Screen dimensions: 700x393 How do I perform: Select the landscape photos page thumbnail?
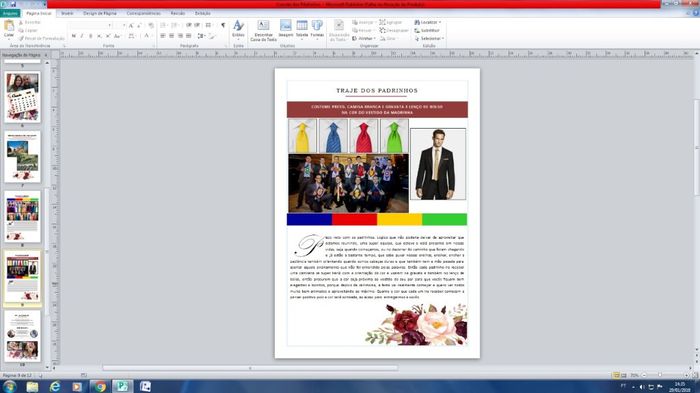click(x=22, y=157)
